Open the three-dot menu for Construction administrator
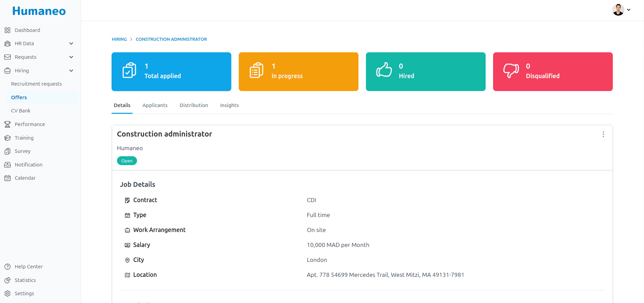 603,135
